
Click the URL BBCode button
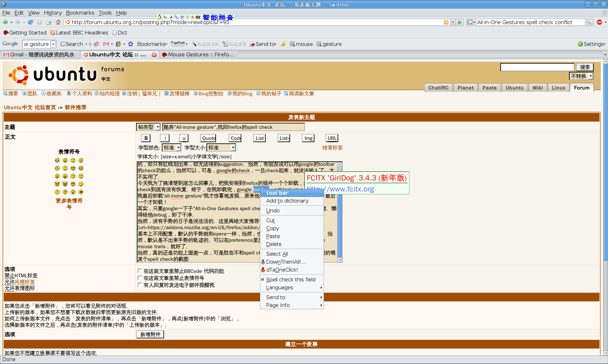(332, 138)
